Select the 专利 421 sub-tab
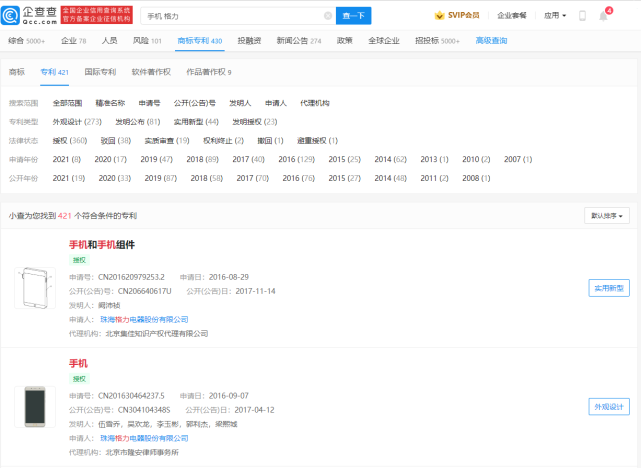641x468 pixels. [x=54, y=72]
